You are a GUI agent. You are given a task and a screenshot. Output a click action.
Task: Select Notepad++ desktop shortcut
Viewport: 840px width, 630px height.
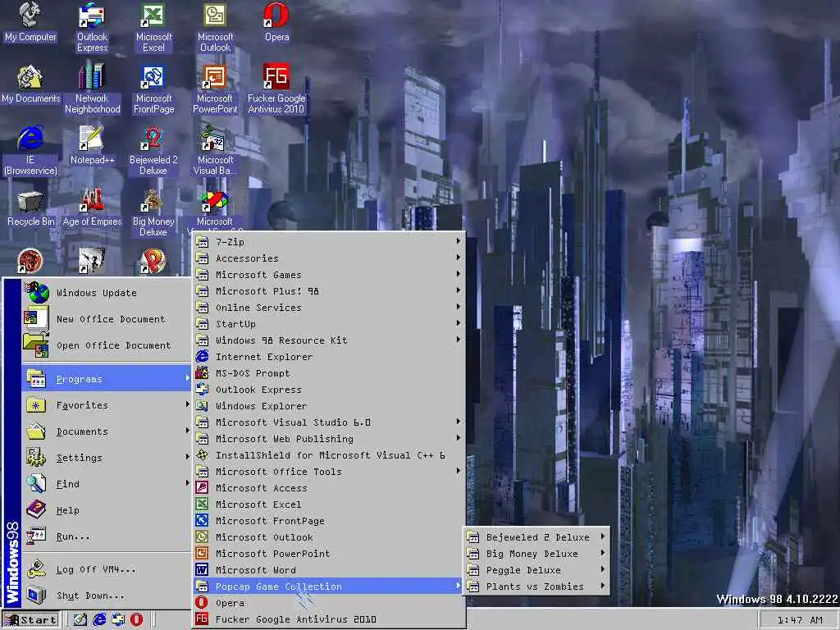[x=92, y=145]
